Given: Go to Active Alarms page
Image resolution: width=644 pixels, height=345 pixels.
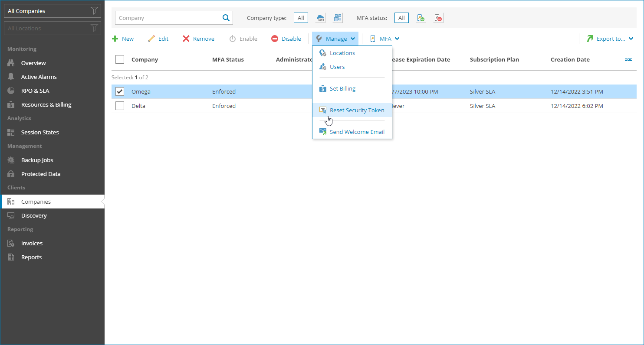Looking at the screenshot, I should [52, 77].
